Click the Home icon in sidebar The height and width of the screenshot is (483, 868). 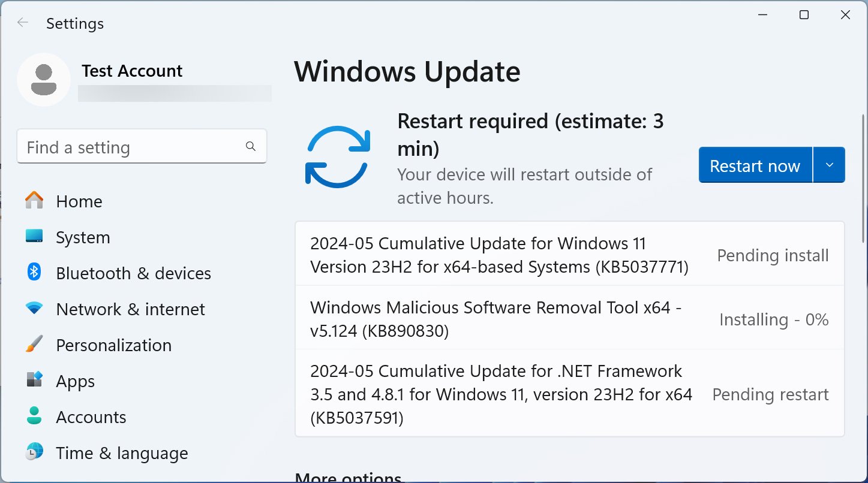[34, 201]
